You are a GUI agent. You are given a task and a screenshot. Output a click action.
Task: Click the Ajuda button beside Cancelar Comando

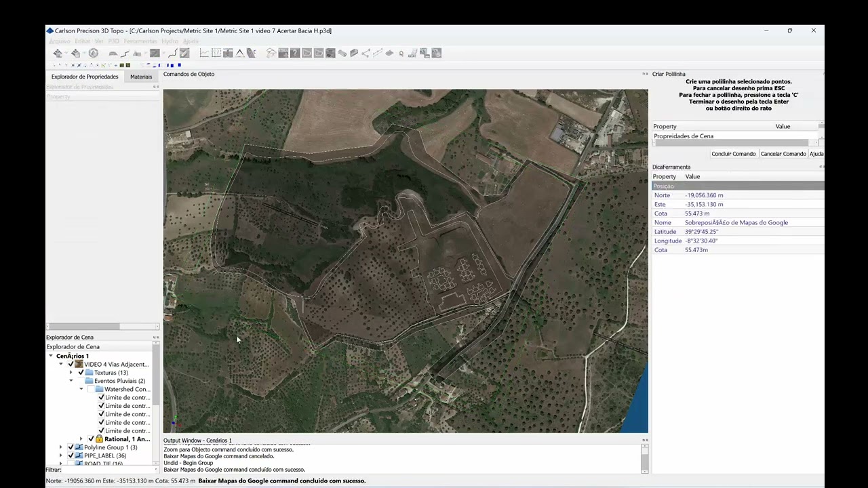point(816,154)
